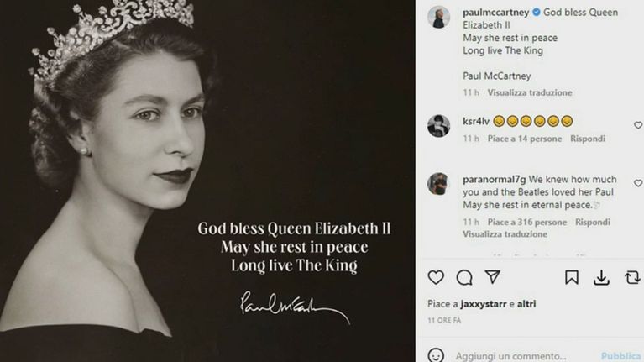Viewport: 644px width, 362px height.
Task: Reply to the ksr4lv comment
Action: pos(588,139)
